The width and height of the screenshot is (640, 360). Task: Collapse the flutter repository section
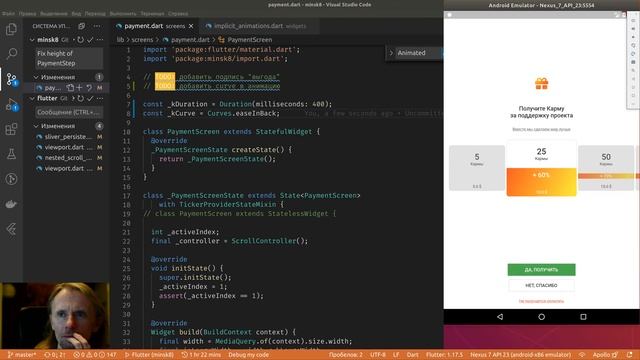click(x=32, y=98)
